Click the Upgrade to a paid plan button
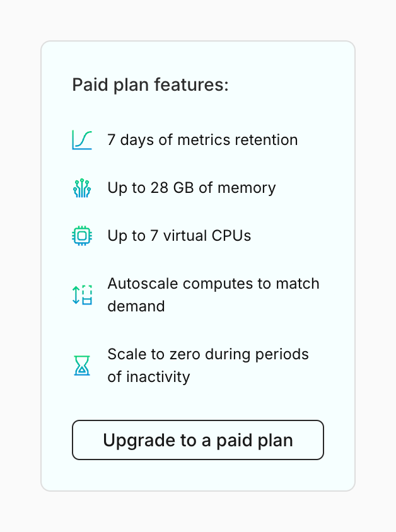The height and width of the screenshot is (532, 396). [197, 440]
